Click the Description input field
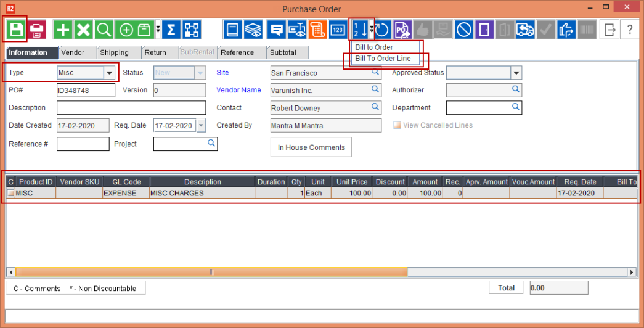644x328 pixels. 131,108
